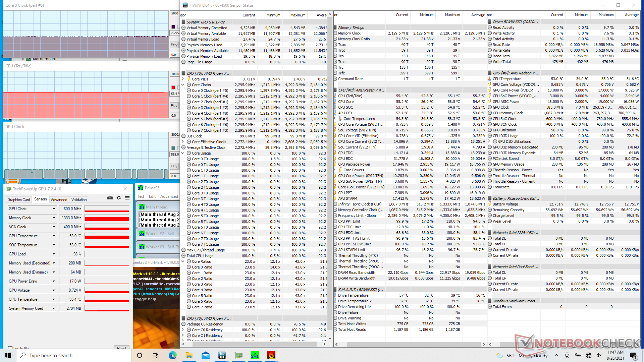Click the GPU-Z screenshot camera icon
This screenshot has width=644, height=362.
tap(110, 198)
